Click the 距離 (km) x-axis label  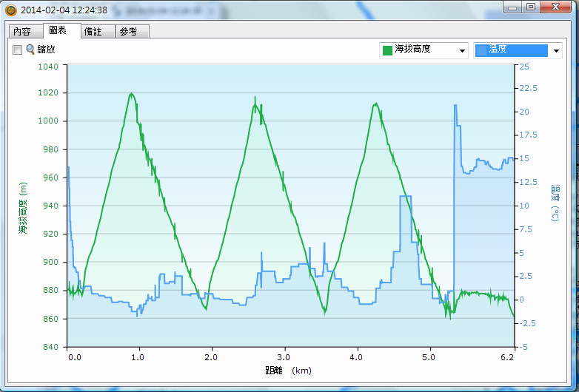289,369
